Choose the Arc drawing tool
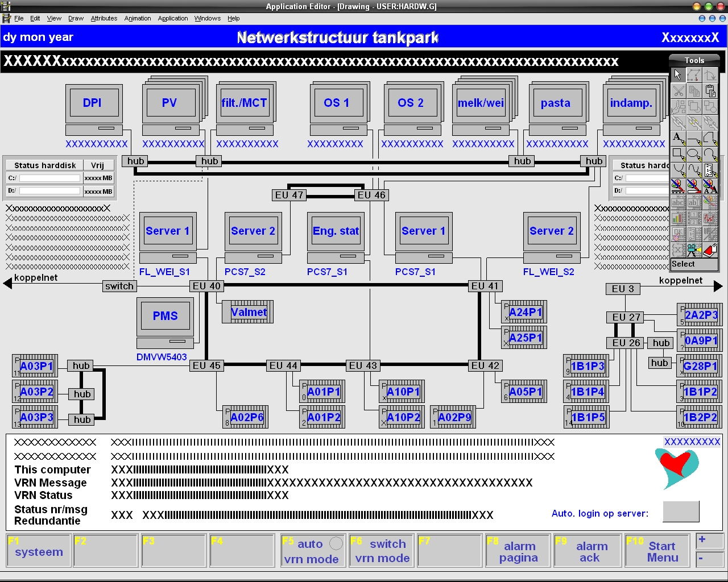Viewport: 728px width, 582px height. (x=710, y=154)
